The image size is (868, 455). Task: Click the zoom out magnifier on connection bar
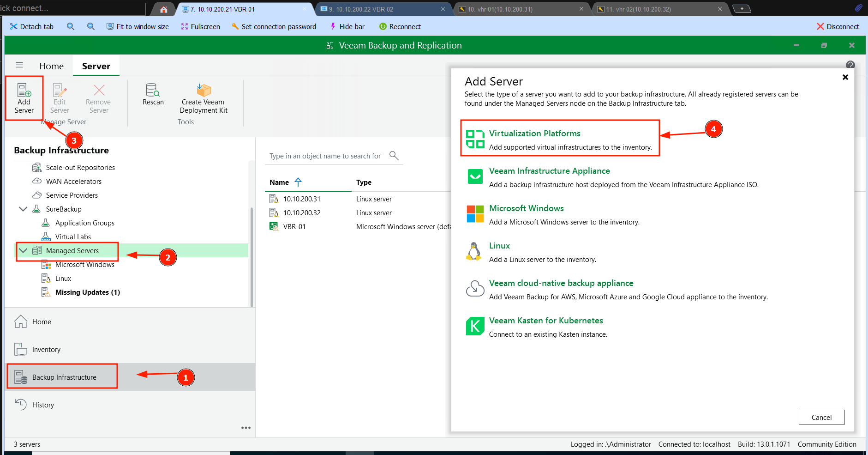tap(91, 26)
